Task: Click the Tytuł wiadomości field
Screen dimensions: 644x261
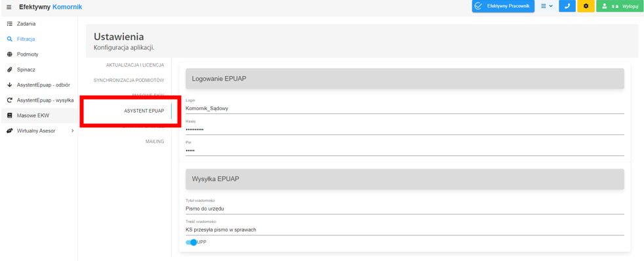Action: (405, 209)
